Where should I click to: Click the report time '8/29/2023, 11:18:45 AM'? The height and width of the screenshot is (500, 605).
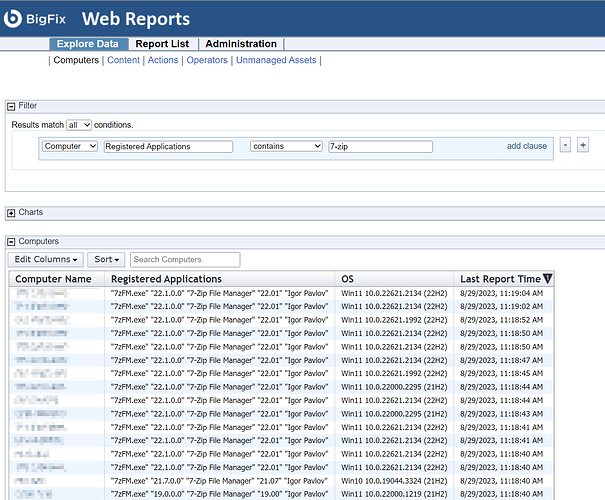(501, 373)
